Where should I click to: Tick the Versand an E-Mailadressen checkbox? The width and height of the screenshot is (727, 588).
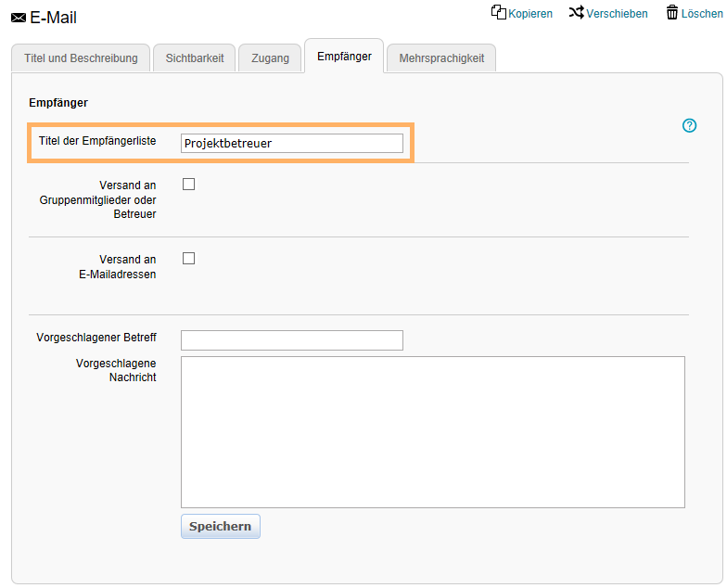point(189,259)
